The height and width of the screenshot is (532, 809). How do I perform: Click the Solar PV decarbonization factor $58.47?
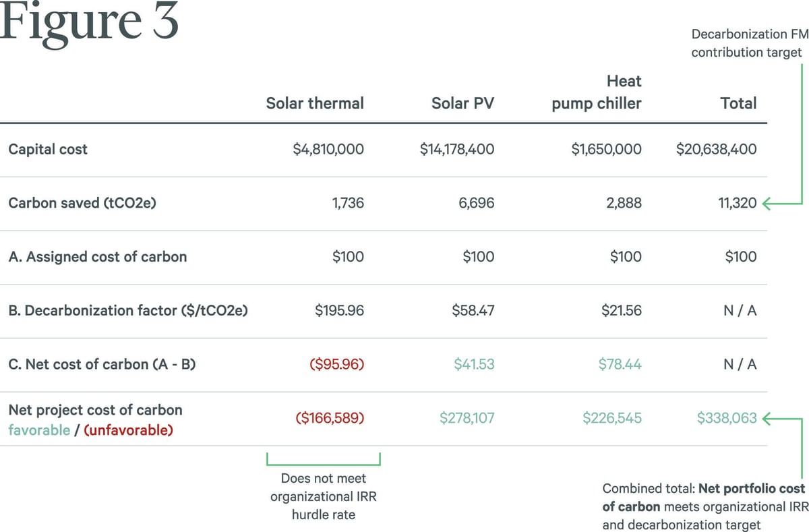pos(473,311)
